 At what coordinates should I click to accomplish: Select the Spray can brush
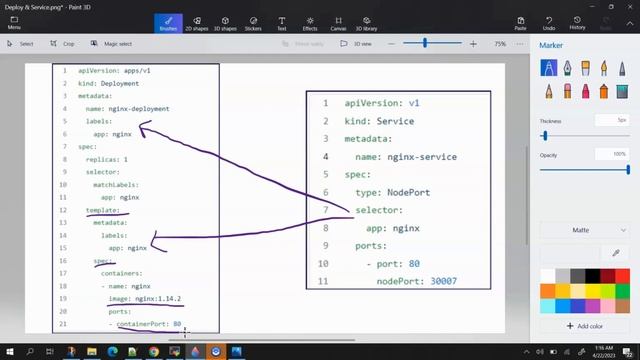[604, 91]
